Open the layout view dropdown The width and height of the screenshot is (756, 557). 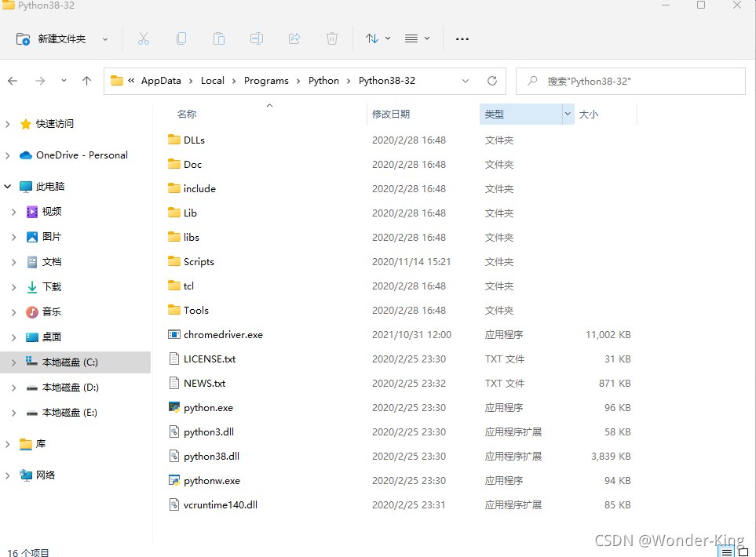pos(417,38)
